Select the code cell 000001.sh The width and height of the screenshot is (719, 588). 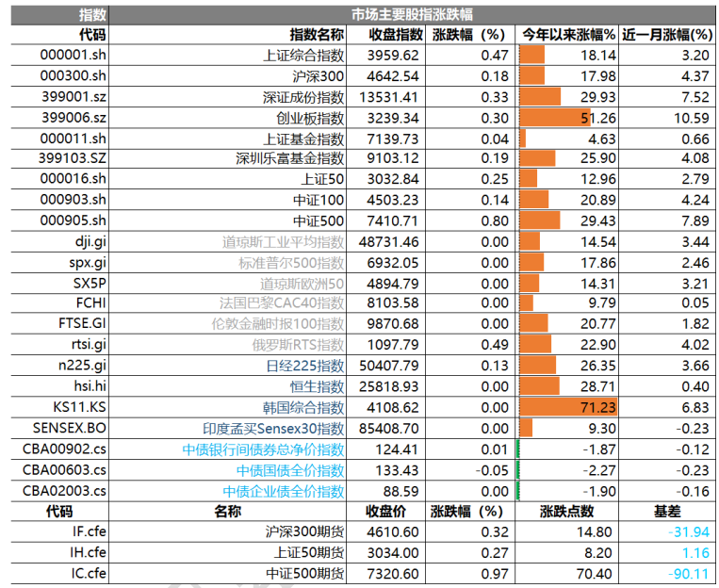coord(74,56)
